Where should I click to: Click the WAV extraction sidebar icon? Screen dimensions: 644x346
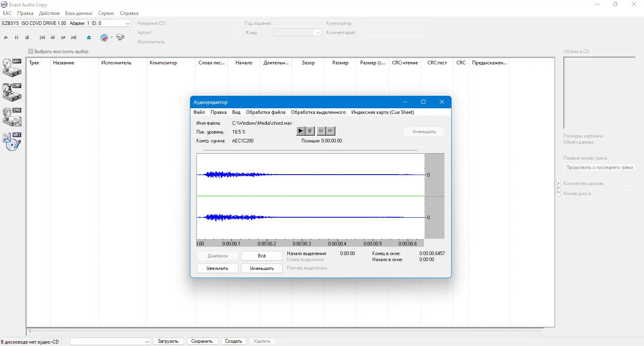tap(12, 68)
